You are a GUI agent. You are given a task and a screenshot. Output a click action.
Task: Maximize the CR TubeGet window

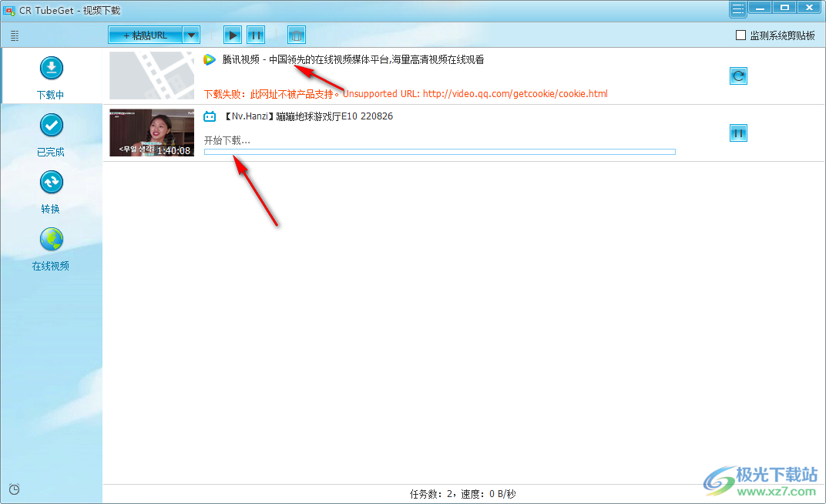(x=785, y=8)
